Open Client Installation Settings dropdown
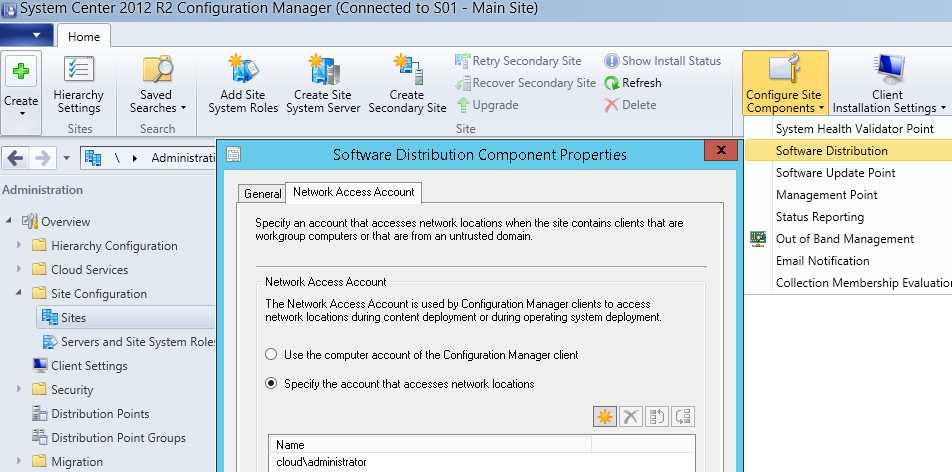The height and width of the screenshot is (472, 952). coord(889,84)
